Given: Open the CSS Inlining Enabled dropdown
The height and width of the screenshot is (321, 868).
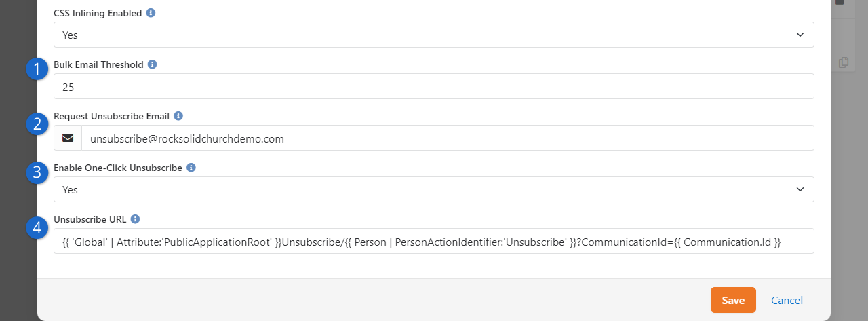Looking at the screenshot, I should pos(434,35).
